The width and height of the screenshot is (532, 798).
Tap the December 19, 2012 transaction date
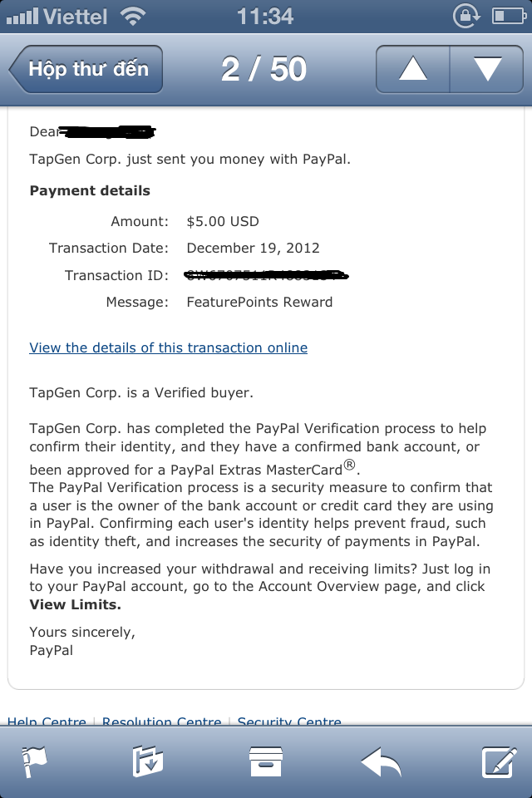(253, 248)
